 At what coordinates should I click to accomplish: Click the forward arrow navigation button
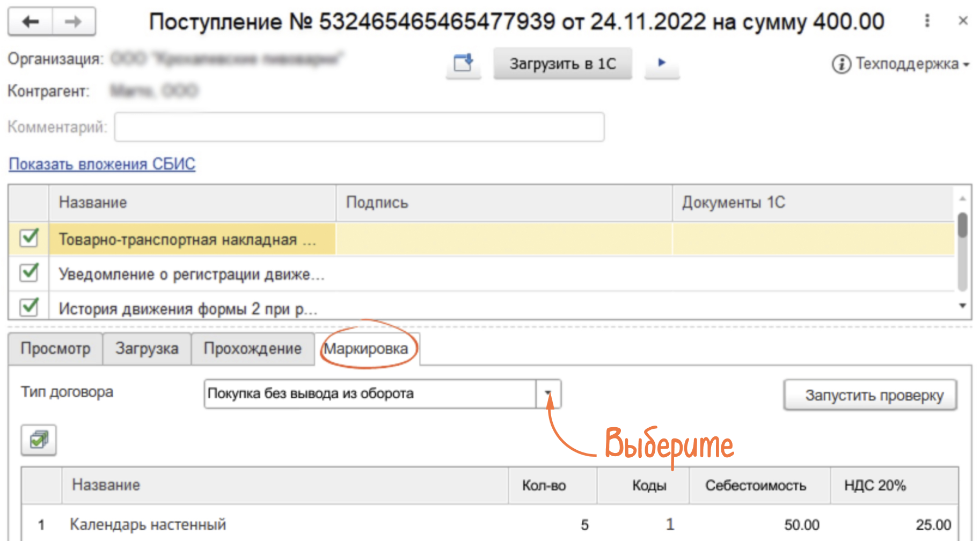(x=74, y=21)
